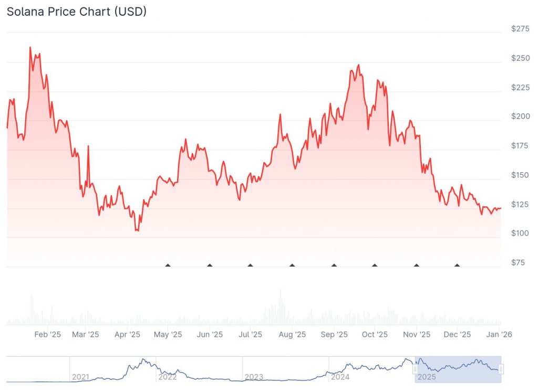Click the event marker above Jun '25
The image size is (538, 392).
[210, 265]
